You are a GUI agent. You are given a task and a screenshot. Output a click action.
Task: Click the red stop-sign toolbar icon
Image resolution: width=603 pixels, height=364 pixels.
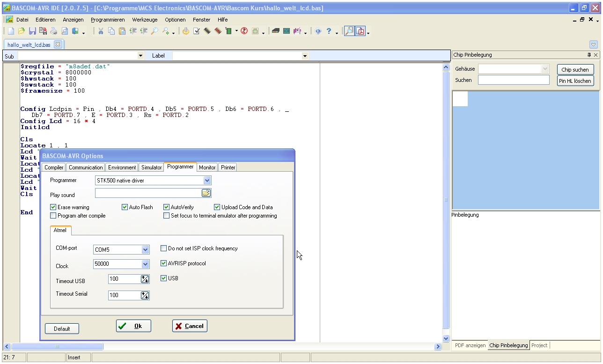pyautogui.click(x=244, y=31)
